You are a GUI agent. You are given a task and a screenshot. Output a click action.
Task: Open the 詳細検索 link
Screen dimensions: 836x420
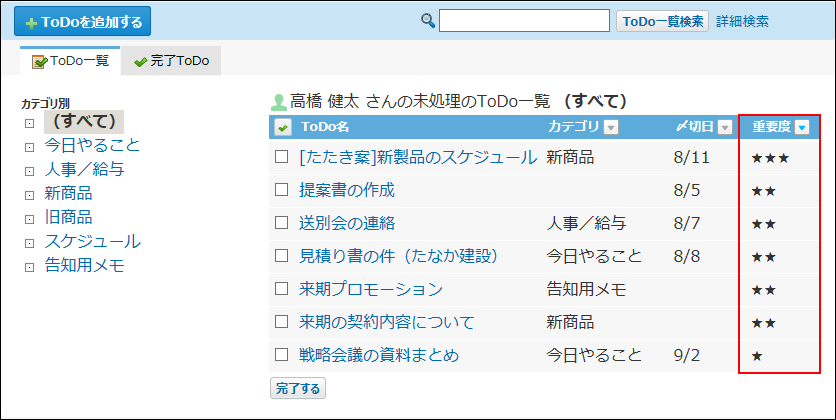pos(742,21)
